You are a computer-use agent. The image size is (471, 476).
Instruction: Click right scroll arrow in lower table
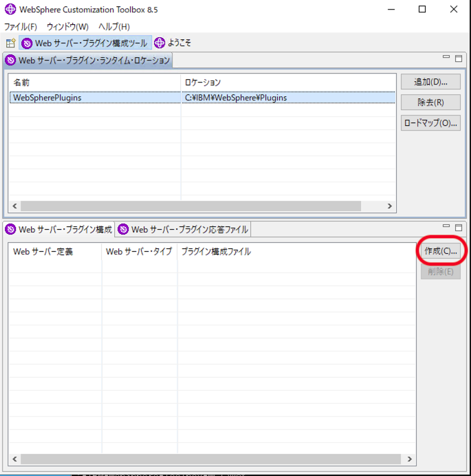pyautogui.click(x=409, y=459)
